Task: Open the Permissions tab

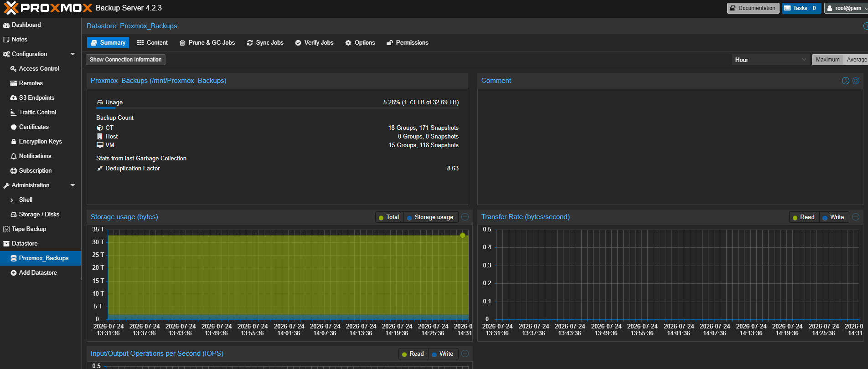Action: (x=408, y=43)
